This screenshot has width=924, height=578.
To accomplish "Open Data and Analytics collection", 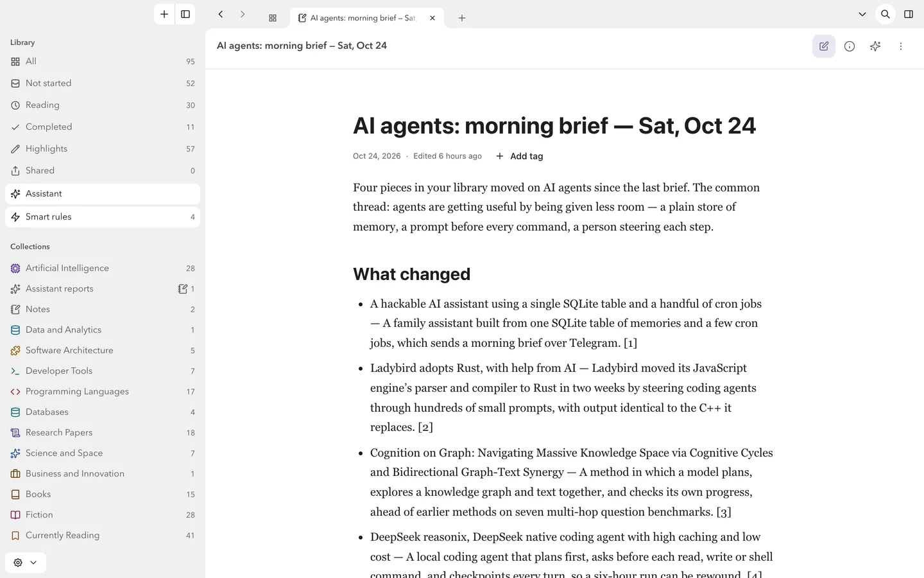I will [x=103, y=330].
